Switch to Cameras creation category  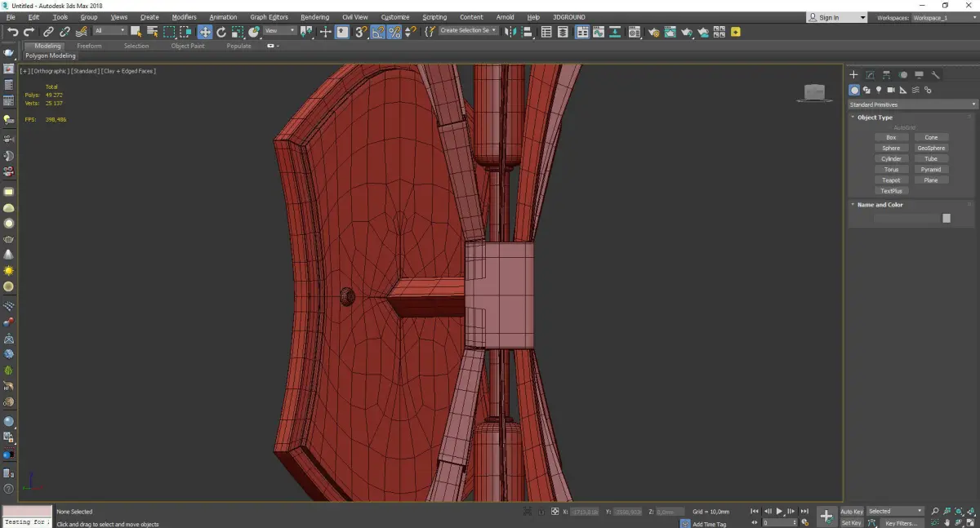click(891, 90)
